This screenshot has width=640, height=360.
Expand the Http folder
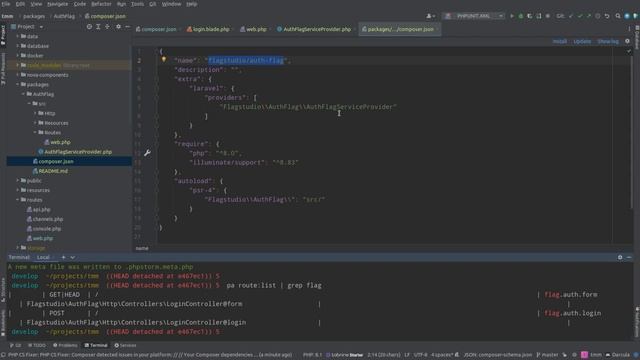tap(35, 113)
